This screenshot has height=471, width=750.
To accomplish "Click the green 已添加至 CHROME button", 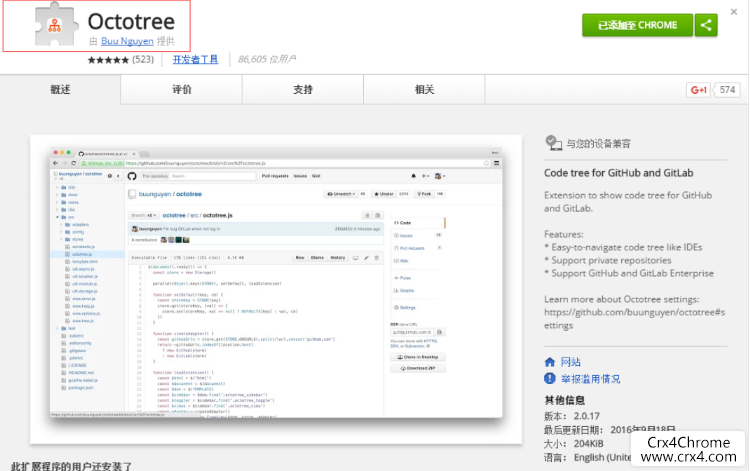I will click(x=637, y=25).
